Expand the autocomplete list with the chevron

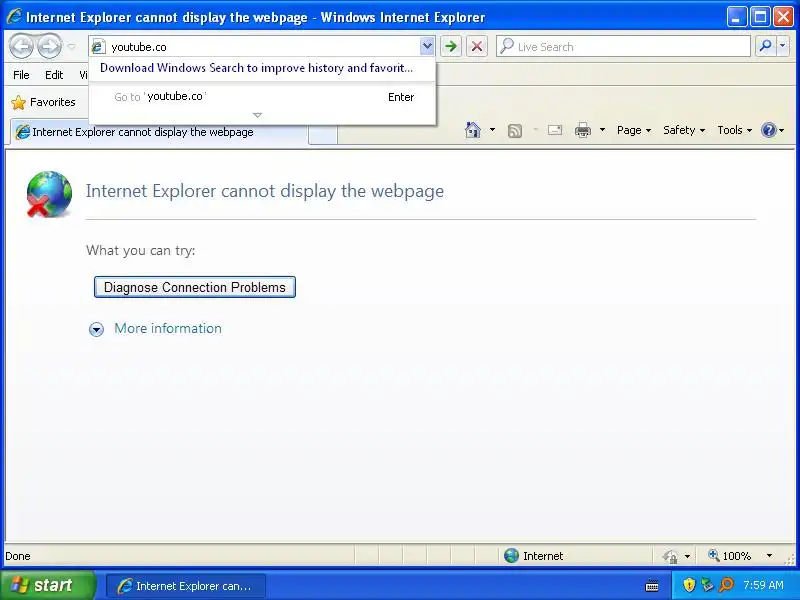click(258, 115)
